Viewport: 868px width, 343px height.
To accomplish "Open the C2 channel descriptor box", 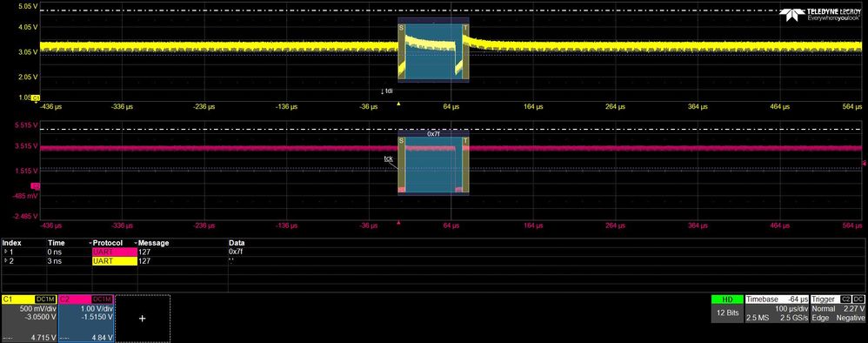I will click(x=86, y=319).
